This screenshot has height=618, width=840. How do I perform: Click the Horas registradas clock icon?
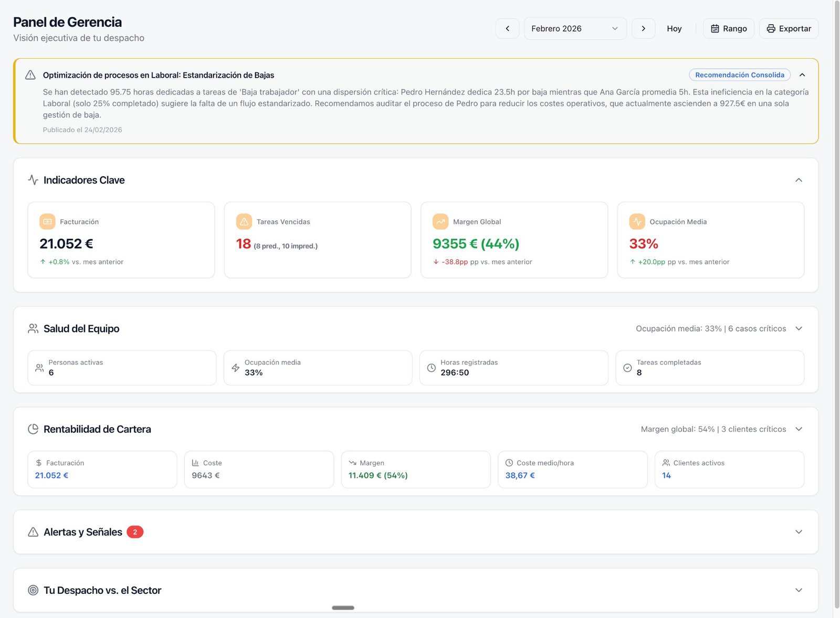pos(431,368)
